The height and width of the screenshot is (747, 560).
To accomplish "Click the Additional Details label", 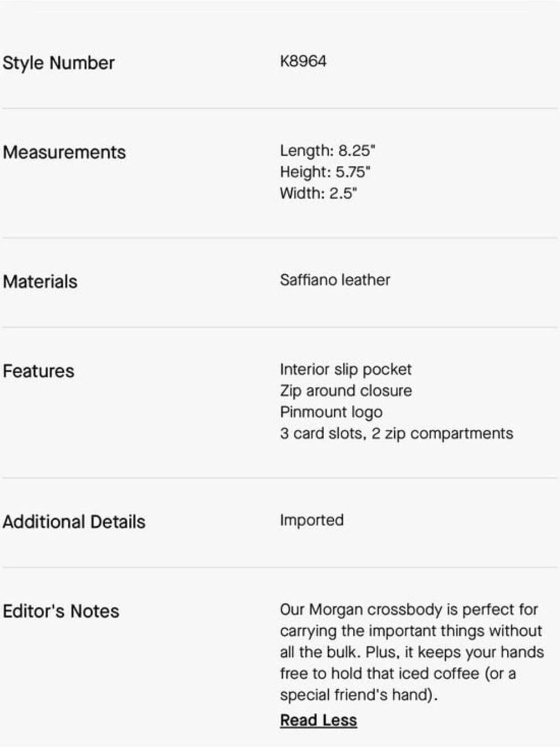I will 74,522.
